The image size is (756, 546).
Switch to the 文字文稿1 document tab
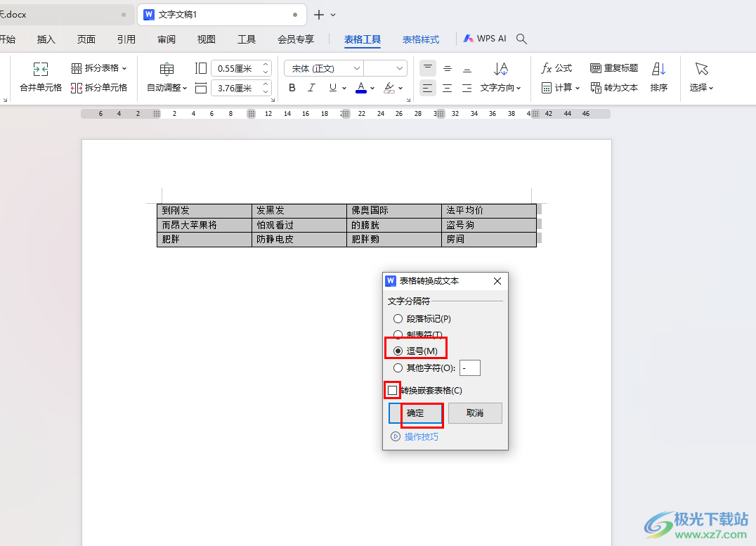tap(222, 15)
